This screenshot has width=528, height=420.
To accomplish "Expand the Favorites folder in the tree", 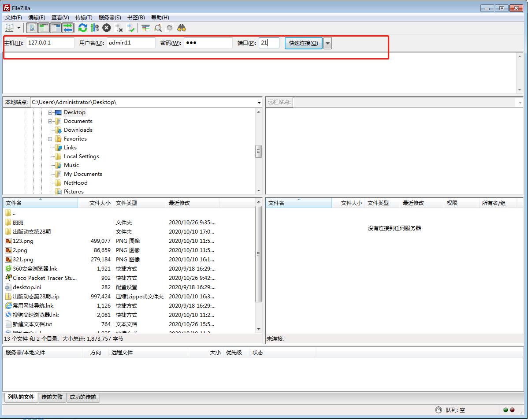I will click(x=50, y=138).
